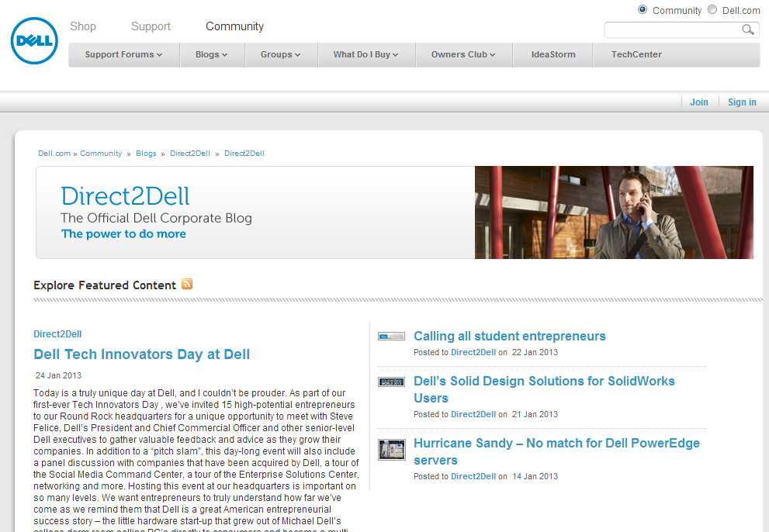
Task: Click the Dell logo
Action: click(x=34, y=40)
